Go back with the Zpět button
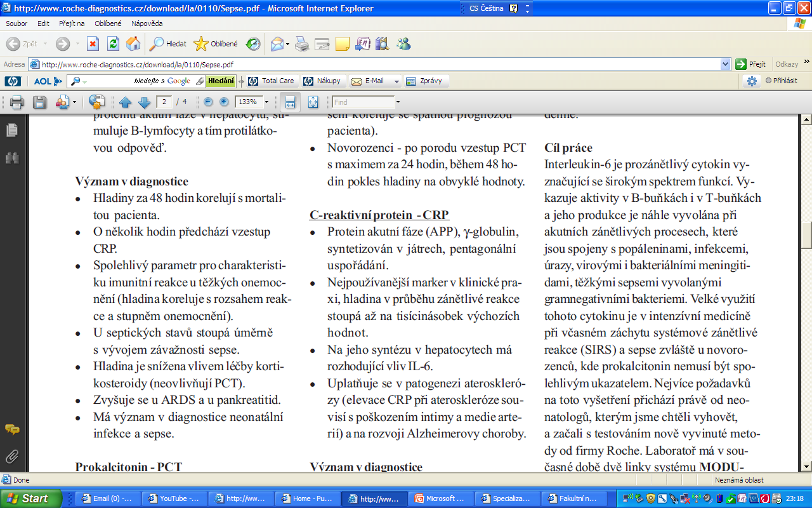The width and height of the screenshot is (812, 508). (x=22, y=44)
